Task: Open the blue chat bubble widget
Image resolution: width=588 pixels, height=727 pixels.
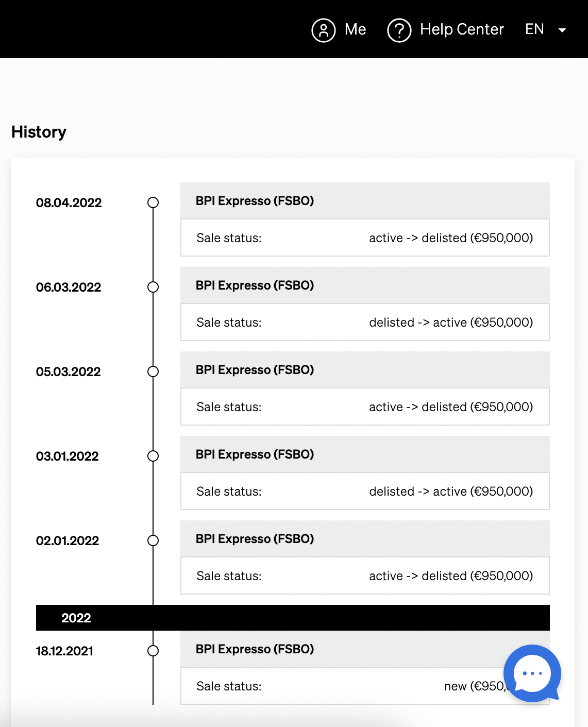Action: [x=532, y=673]
